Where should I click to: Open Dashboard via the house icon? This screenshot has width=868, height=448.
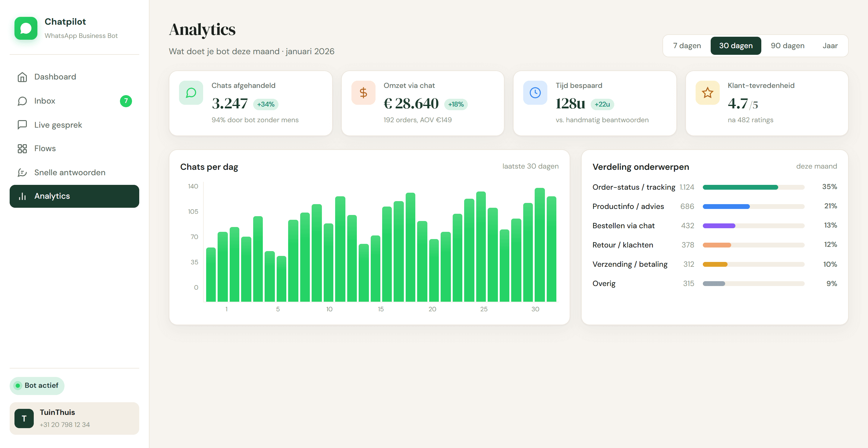click(22, 77)
